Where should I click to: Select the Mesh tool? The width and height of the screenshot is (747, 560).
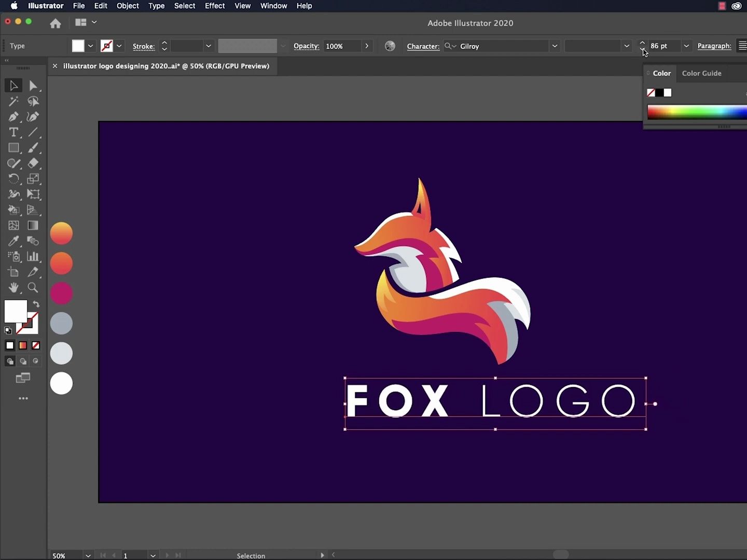[x=13, y=226]
